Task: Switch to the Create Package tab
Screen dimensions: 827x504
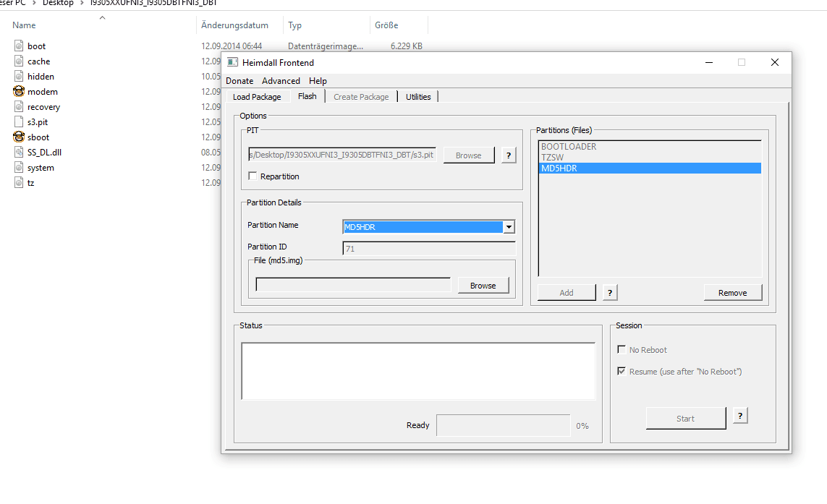Action: pyautogui.click(x=361, y=97)
